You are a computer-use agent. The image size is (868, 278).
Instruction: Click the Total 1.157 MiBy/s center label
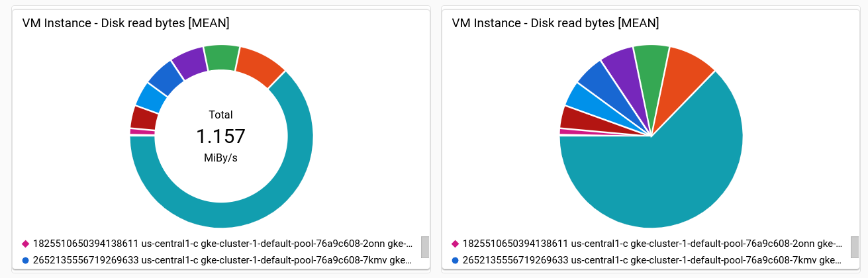click(221, 136)
